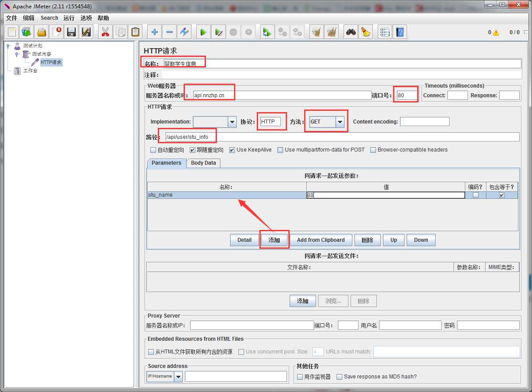Start the test with green play icon
Viewport: 532px width, 392px height.
tap(203, 32)
